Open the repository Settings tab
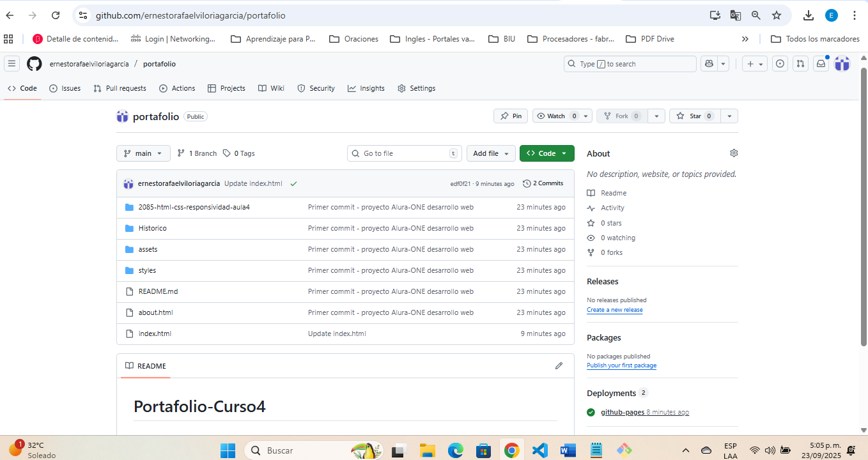Image resolution: width=868 pixels, height=460 pixels. 416,88
